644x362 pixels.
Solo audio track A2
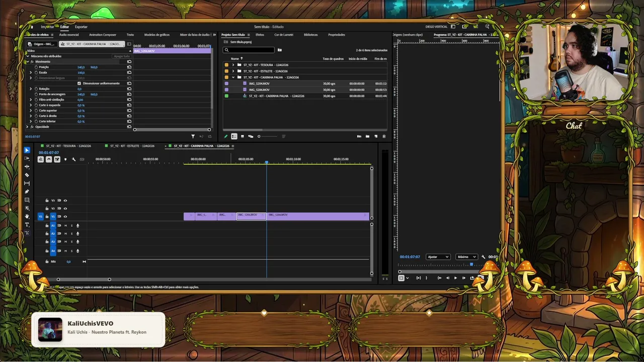pyautogui.click(x=71, y=233)
